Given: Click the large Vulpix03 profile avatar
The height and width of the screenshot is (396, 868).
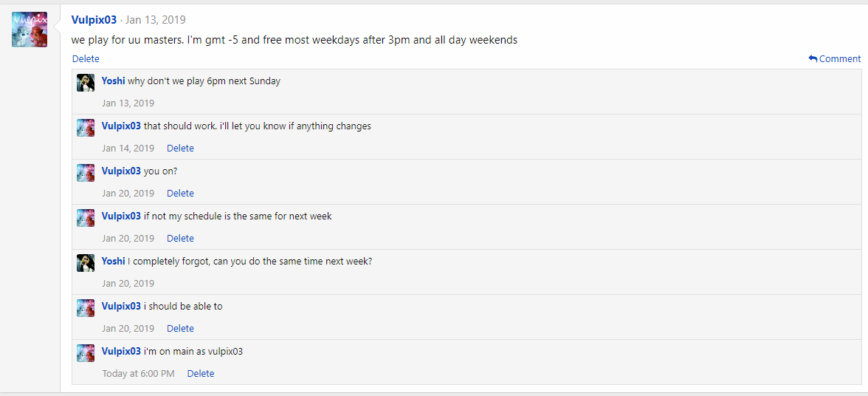Looking at the screenshot, I should 30,30.
